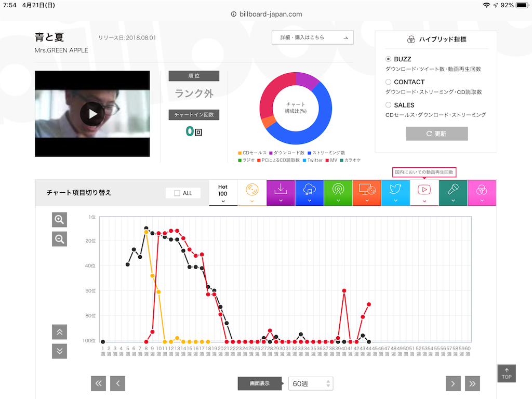The width and height of the screenshot is (532, 399).
Task: Click the Twitter legend entry
Action: (312, 160)
